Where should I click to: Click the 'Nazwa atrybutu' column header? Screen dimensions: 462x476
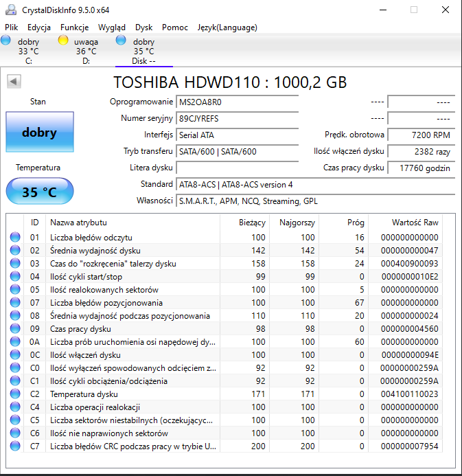(x=133, y=223)
